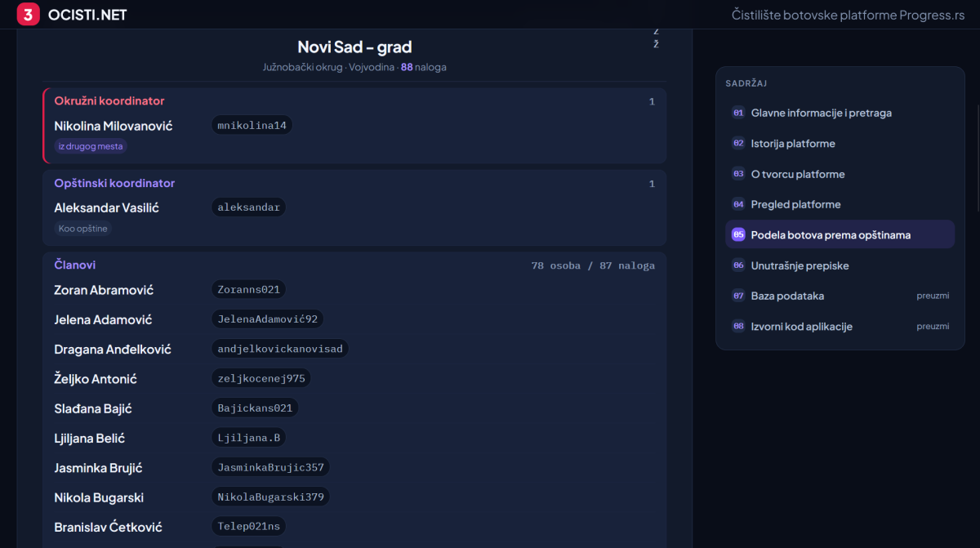980x548 pixels.
Task: Click the "Novi Sad – grad" heading
Action: click(x=354, y=47)
